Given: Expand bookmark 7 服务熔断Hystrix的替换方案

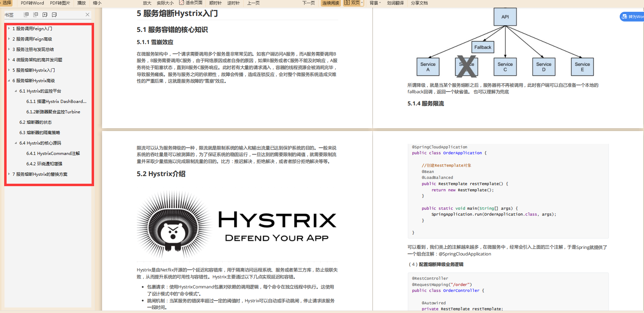Looking at the screenshot, I should 9,174.
